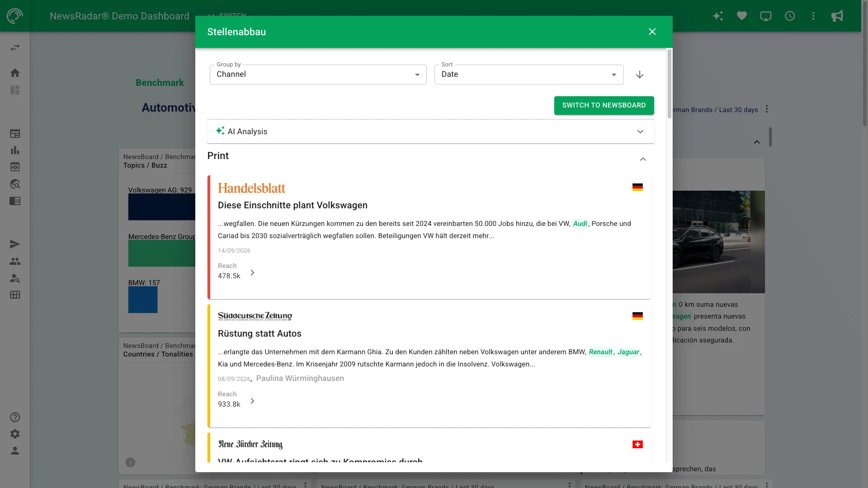Image resolution: width=868 pixels, height=488 pixels.
Task: Click the globe search sidebar icon
Action: coord(15,184)
